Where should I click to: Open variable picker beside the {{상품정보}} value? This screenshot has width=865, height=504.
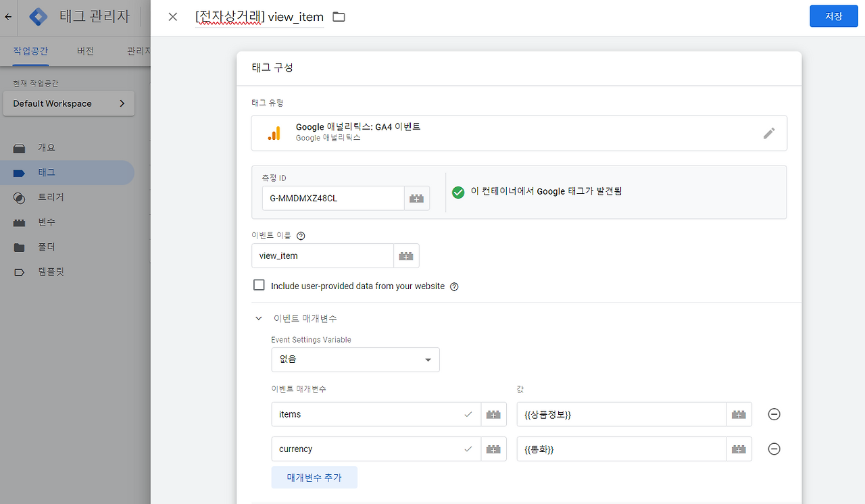pos(739,414)
